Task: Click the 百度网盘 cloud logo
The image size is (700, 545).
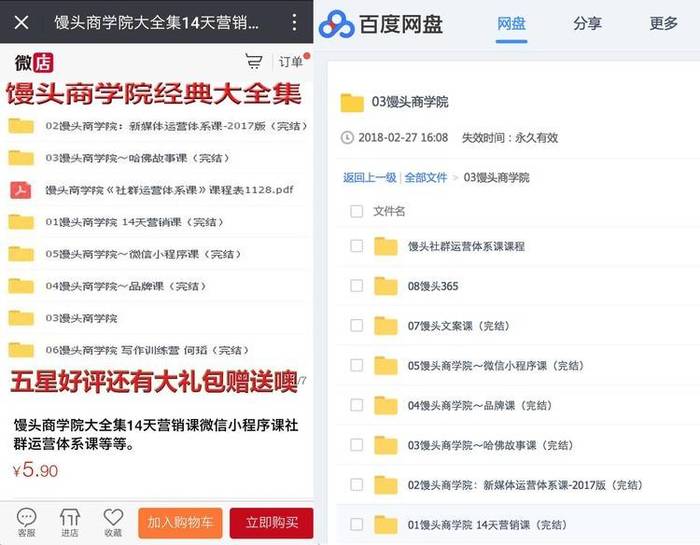Action: click(380, 24)
